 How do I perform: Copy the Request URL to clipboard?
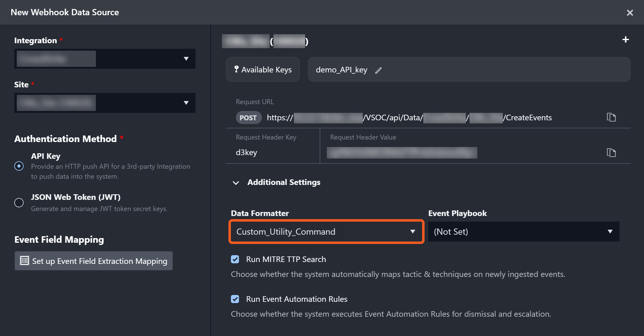click(x=611, y=117)
